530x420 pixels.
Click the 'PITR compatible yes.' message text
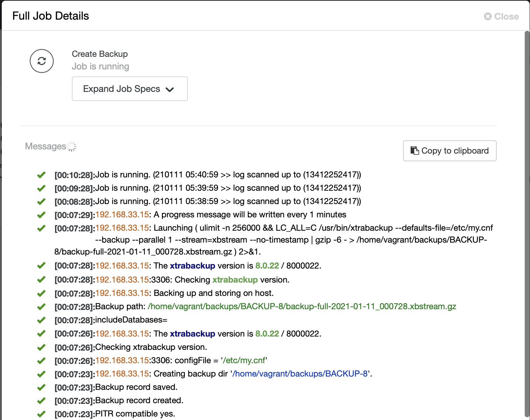(135, 414)
